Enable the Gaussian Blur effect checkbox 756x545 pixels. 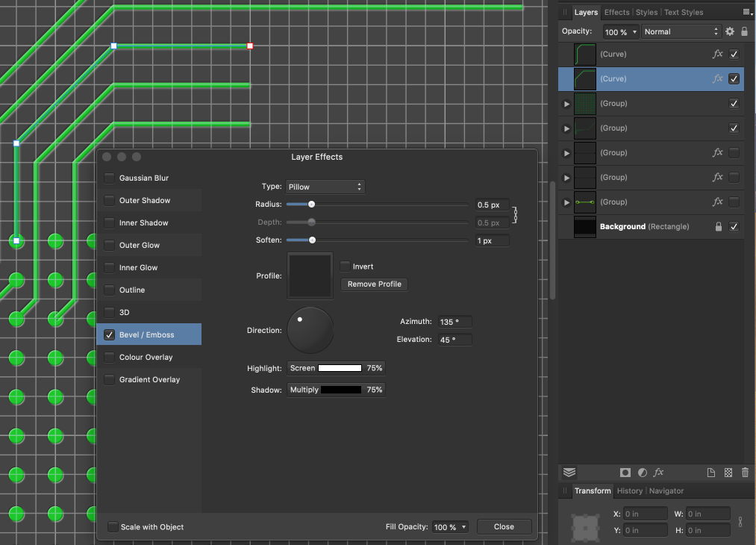[110, 178]
